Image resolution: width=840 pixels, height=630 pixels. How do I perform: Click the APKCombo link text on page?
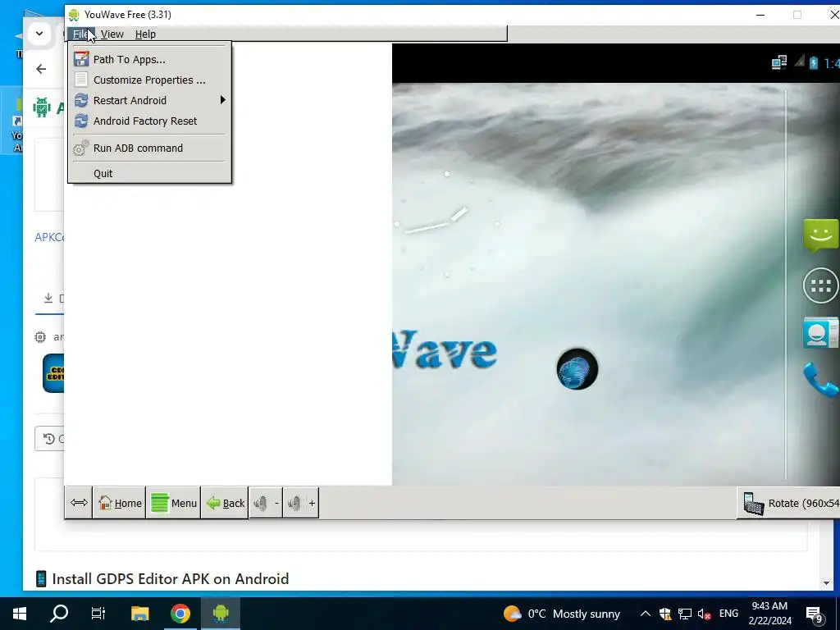tap(49, 237)
